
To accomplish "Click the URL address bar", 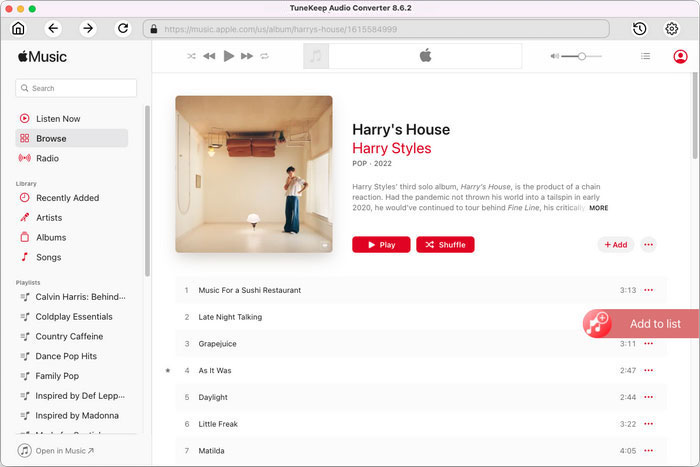I will point(376,29).
